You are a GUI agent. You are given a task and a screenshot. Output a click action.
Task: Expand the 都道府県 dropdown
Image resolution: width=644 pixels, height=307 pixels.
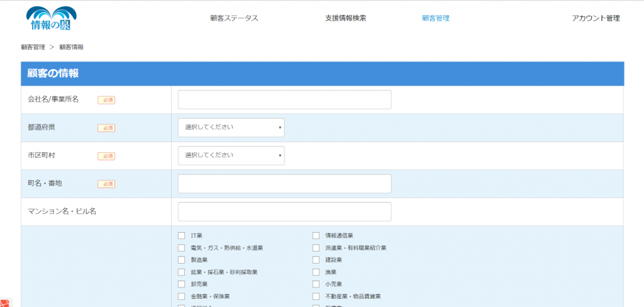pos(231,128)
